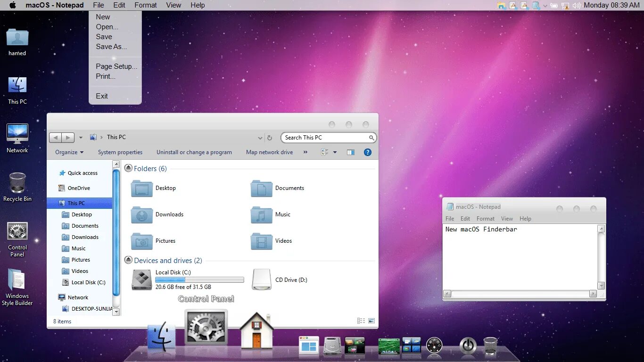The height and width of the screenshot is (362, 644).
Task: Select OneDrive in the navigation pane
Action: (x=79, y=188)
